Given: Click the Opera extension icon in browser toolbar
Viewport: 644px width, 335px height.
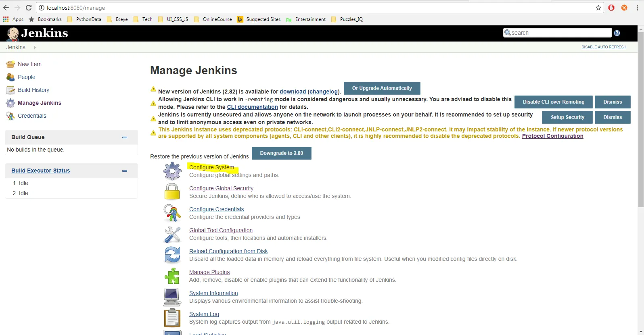Looking at the screenshot, I should (611, 8).
